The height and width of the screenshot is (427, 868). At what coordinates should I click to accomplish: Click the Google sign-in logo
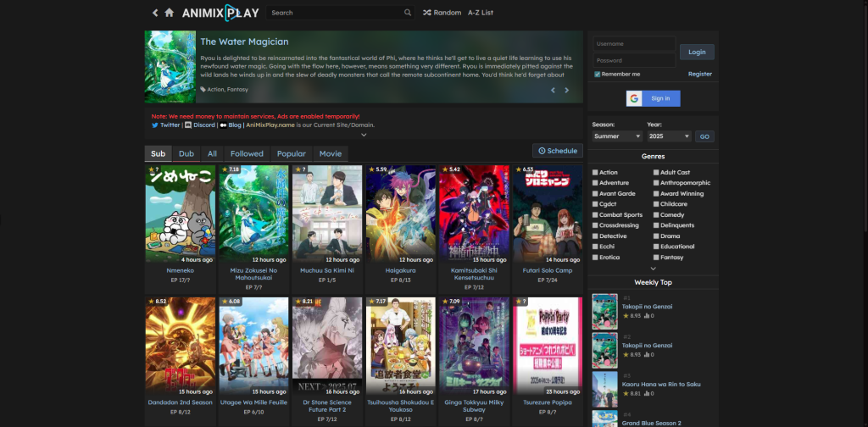pyautogui.click(x=634, y=98)
